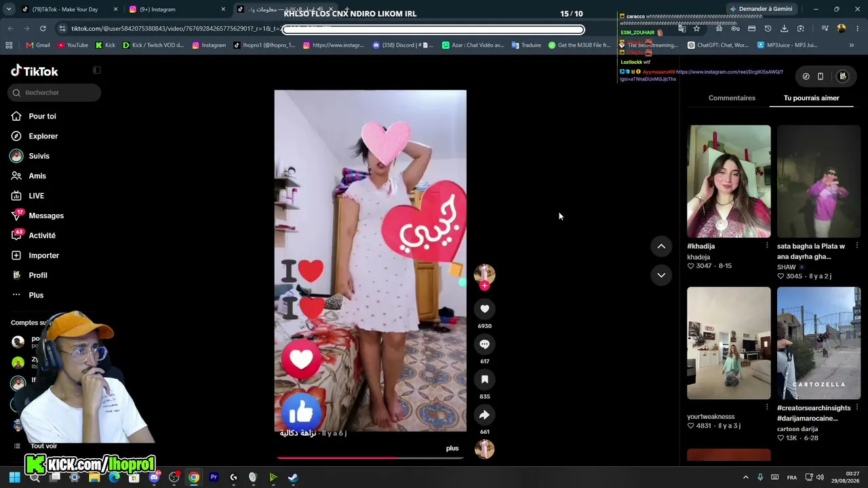Bookmark the video to favorites
Viewport: 868px width, 488px height.
[x=484, y=380]
